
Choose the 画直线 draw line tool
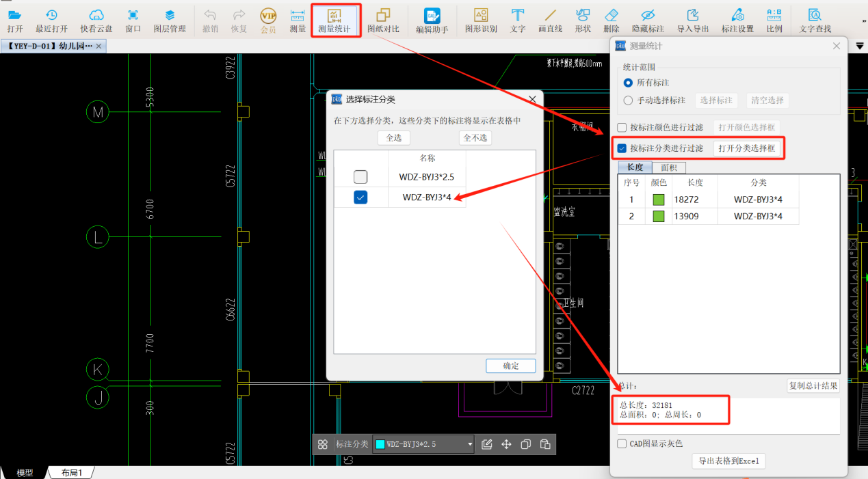(550, 20)
